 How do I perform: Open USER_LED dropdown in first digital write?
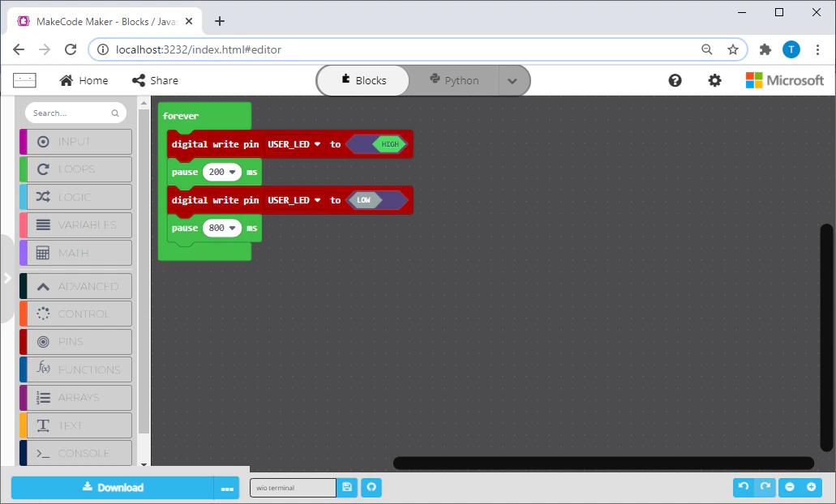pos(294,144)
